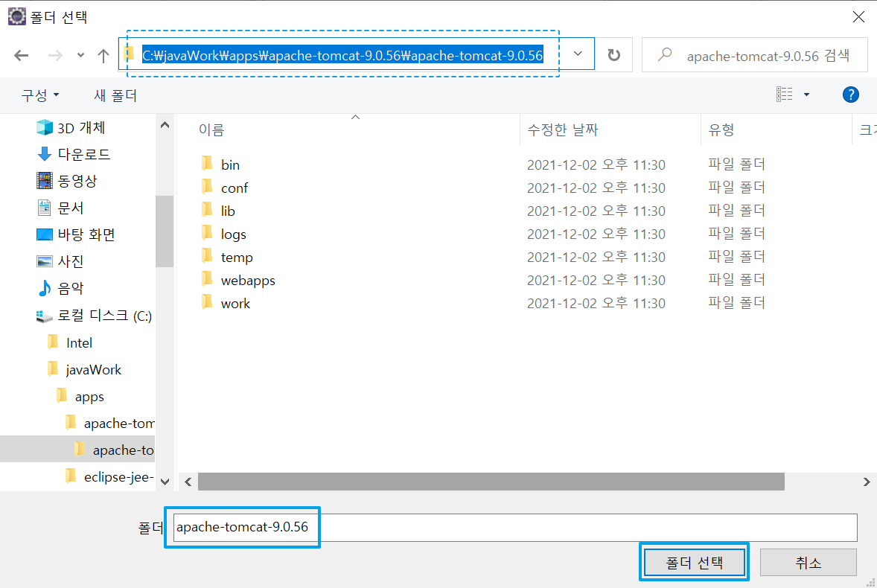The height and width of the screenshot is (588, 877).
Task: Select the work folder
Action: pos(235,304)
